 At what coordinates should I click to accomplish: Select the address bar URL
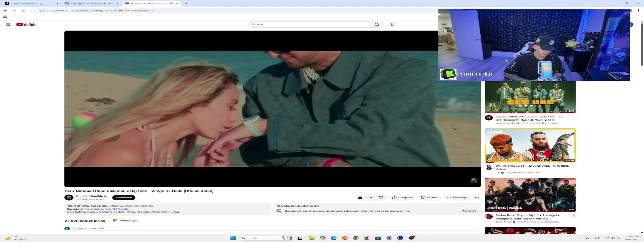pos(97,10)
